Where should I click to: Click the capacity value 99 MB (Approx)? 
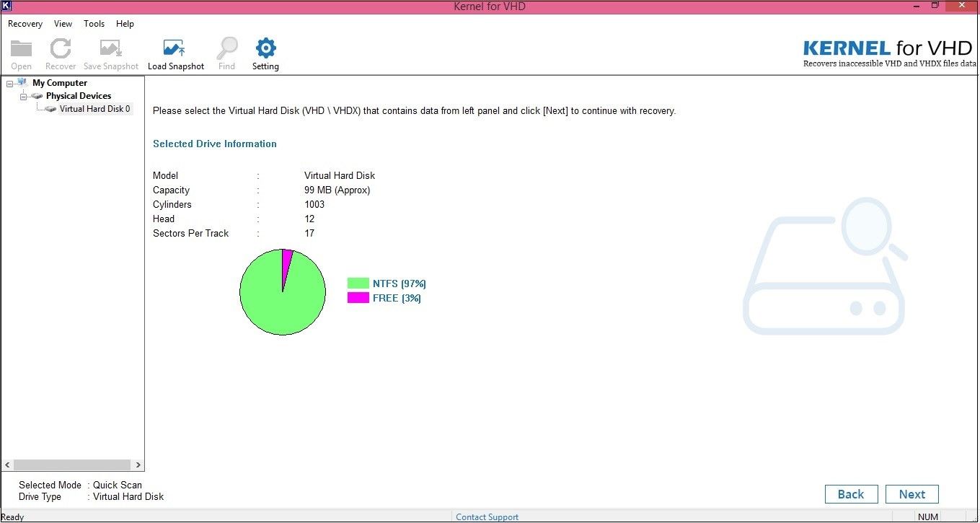coord(337,190)
